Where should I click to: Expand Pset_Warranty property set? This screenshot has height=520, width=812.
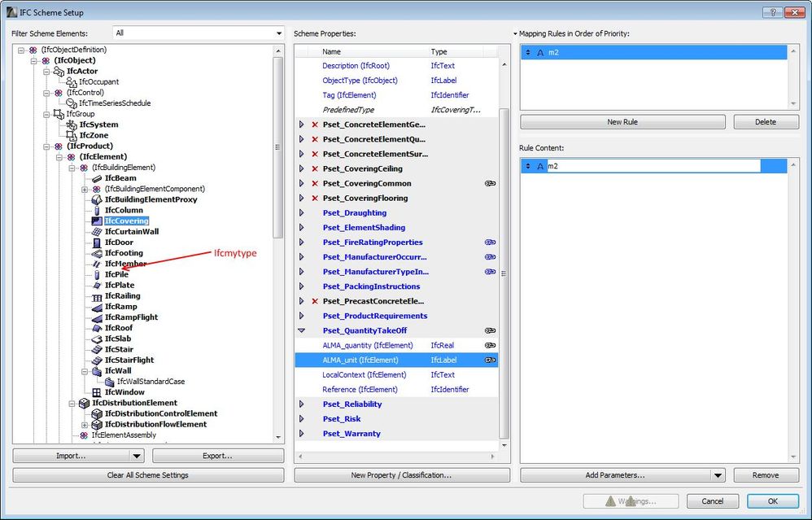pos(301,434)
